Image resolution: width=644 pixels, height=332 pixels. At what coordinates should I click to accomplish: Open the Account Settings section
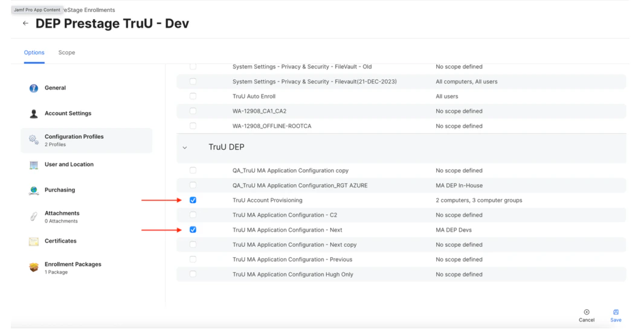click(68, 113)
